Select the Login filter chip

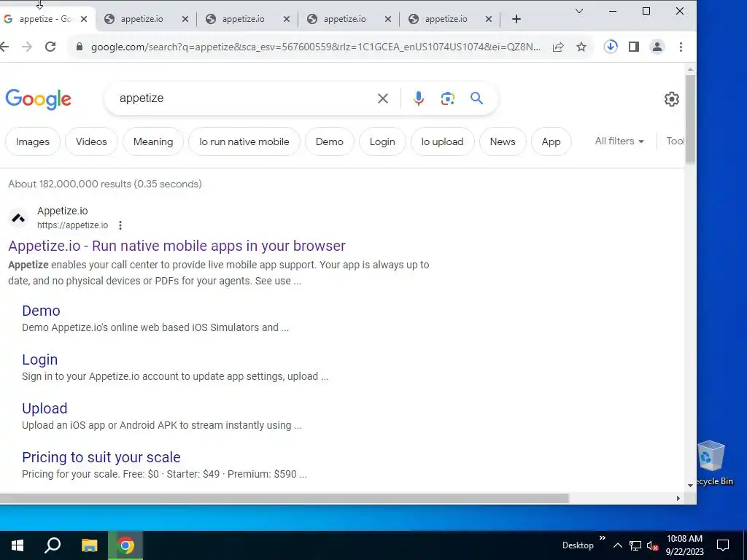coord(382,142)
